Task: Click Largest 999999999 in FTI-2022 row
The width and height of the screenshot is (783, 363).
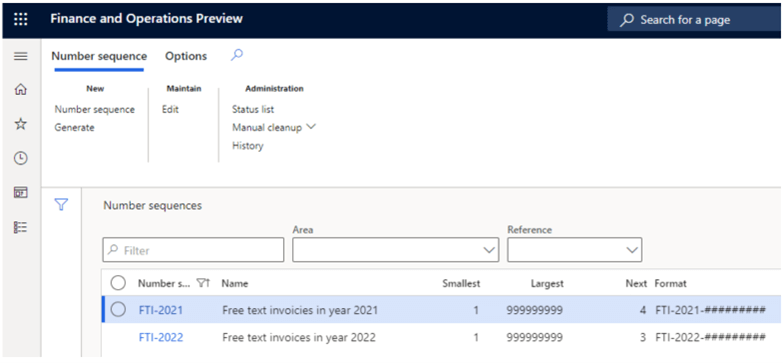Action: point(534,338)
